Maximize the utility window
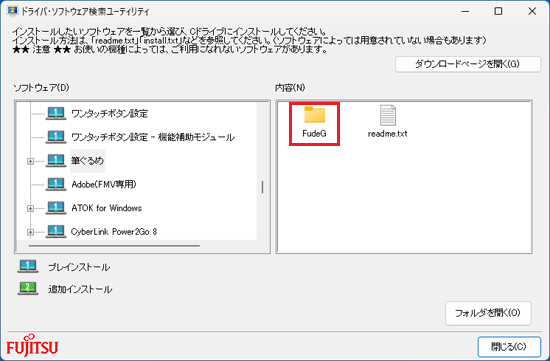550x361 pixels. click(498, 11)
